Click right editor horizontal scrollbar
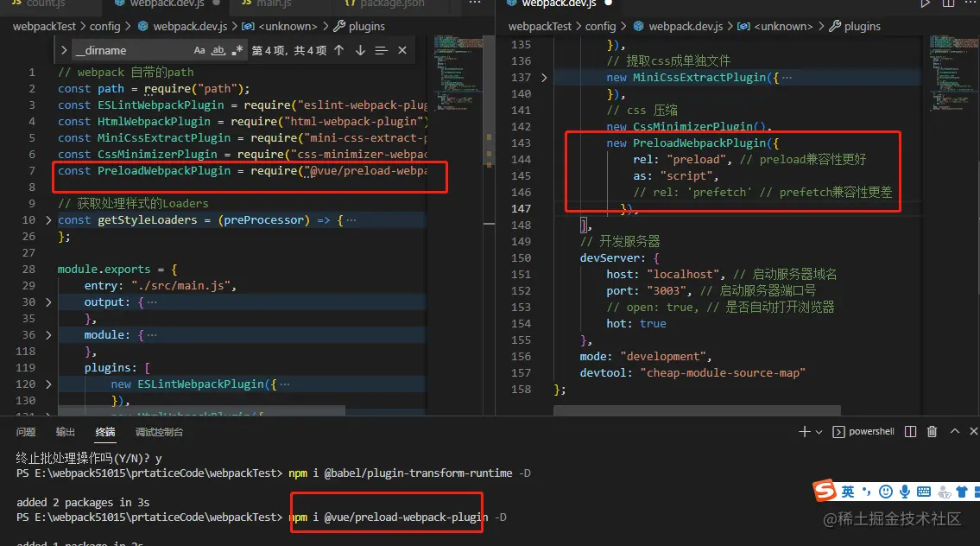The width and height of the screenshot is (980, 546). point(697,410)
